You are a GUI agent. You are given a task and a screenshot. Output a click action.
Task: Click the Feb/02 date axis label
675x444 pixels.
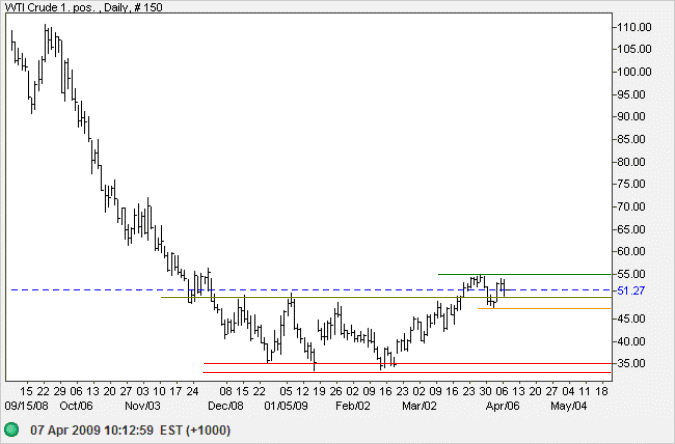[353, 406]
